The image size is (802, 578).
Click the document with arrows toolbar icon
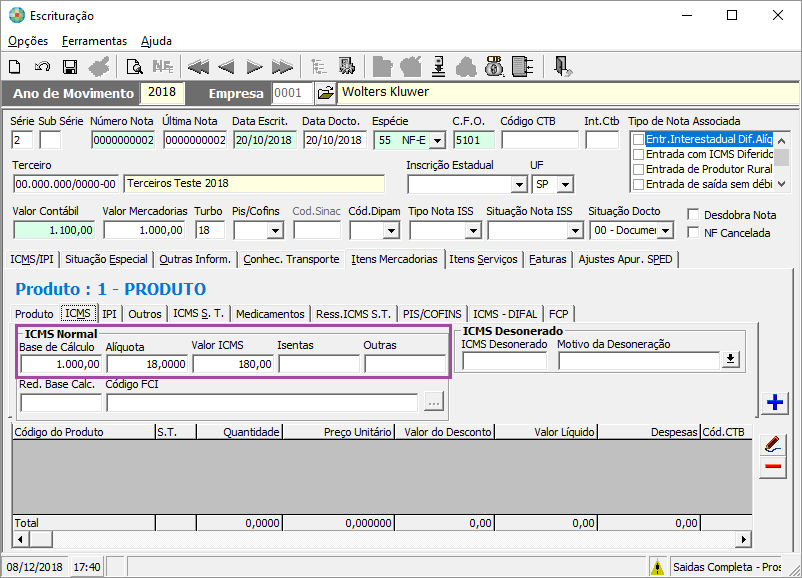point(523,66)
